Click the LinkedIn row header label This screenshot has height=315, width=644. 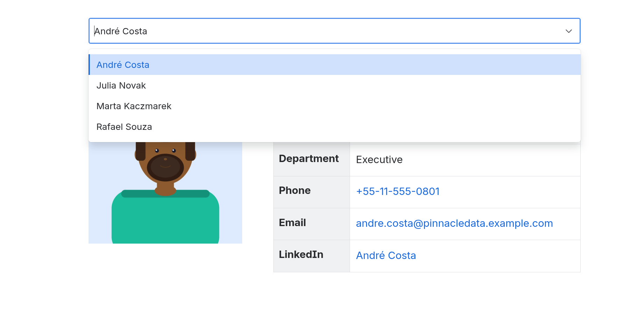(x=301, y=254)
